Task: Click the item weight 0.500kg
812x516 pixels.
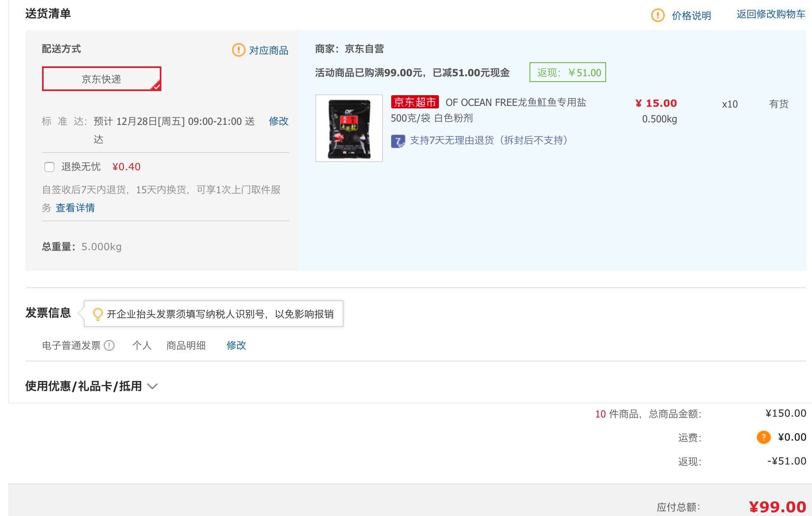Action: coord(659,120)
